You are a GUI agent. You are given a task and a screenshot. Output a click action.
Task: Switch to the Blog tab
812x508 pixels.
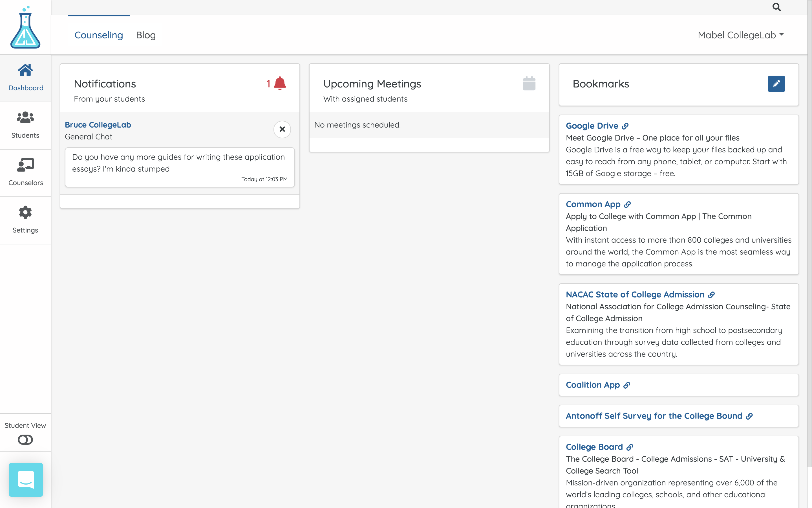coord(145,35)
